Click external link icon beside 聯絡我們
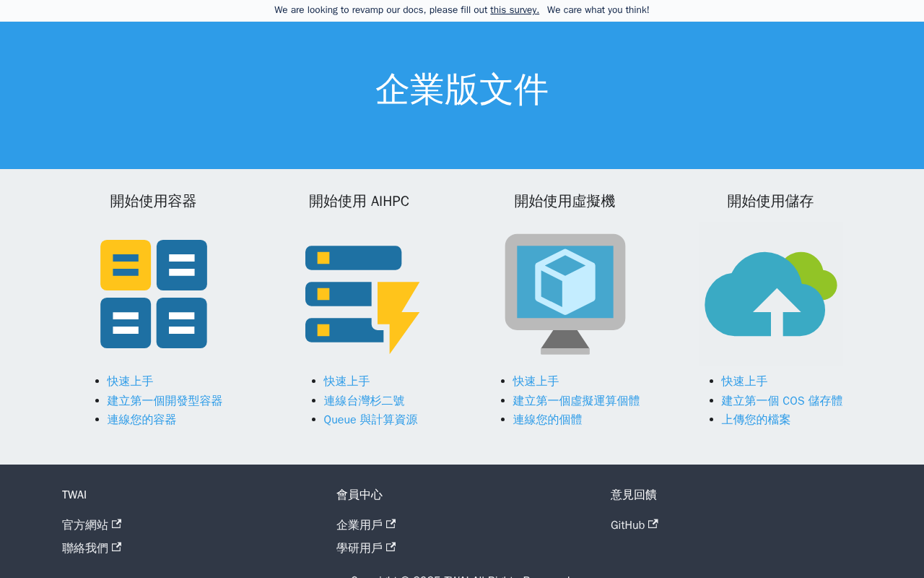The image size is (924, 578). coord(117,547)
